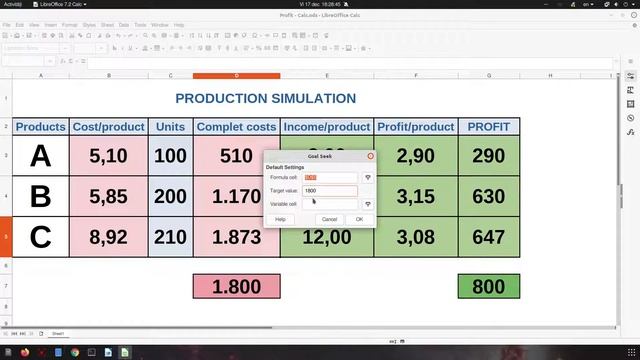Open sidebar Properties deck icon
Viewport: 640px width, 360px height.
(631, 76)
